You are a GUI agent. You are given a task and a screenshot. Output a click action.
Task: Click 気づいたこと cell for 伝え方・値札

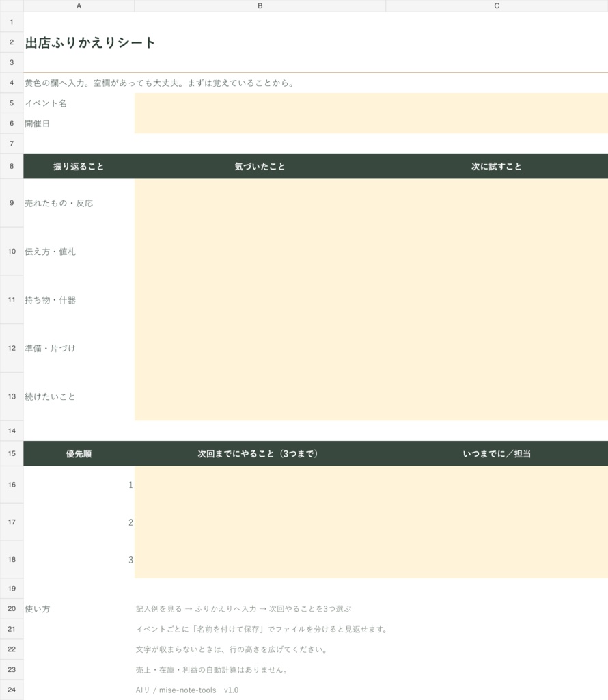click(x=260, y=252)
